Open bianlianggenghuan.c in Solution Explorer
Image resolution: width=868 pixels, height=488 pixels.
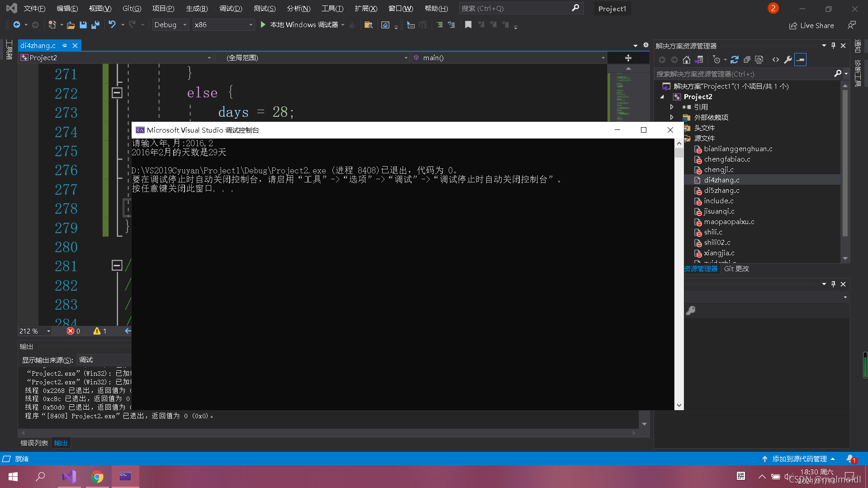738,149
